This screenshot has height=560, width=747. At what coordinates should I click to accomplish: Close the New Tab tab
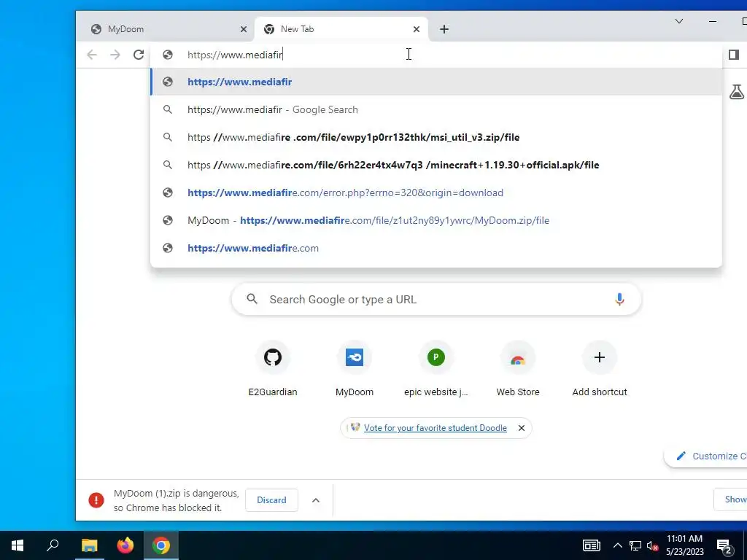[417, 29]
